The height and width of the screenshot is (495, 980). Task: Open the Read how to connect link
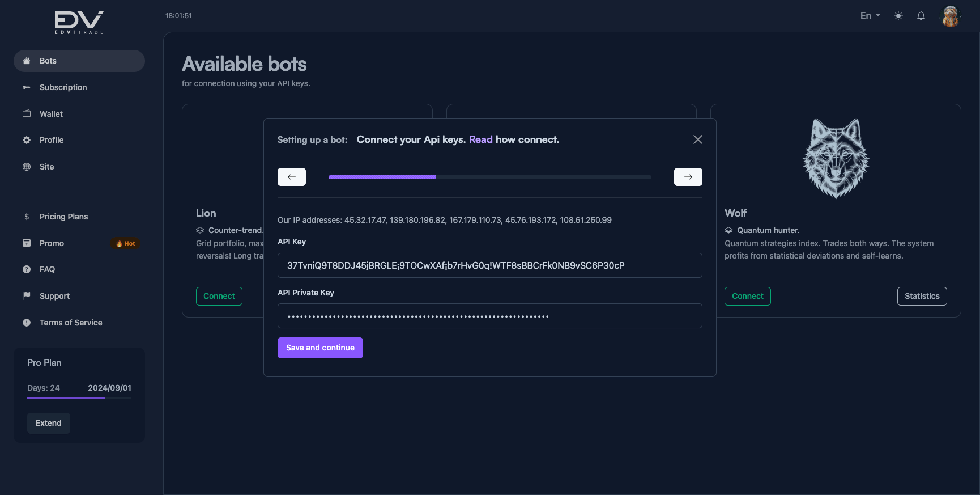481,139
